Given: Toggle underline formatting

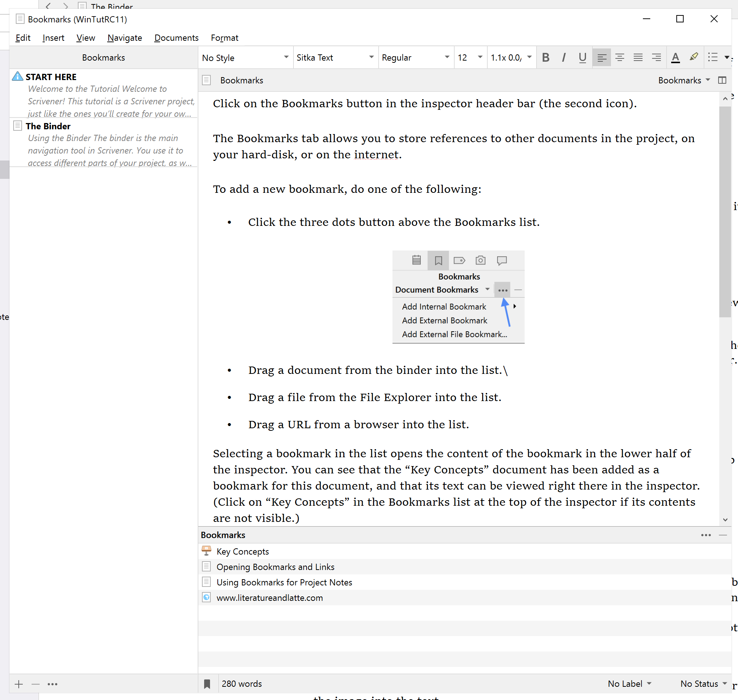Looking at the screenshot, I should tap(582, 57).
